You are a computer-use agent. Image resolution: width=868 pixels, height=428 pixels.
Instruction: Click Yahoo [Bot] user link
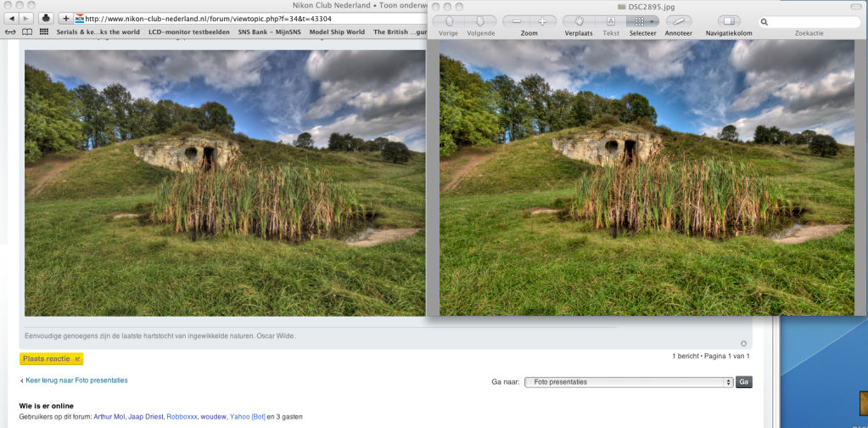248,417
